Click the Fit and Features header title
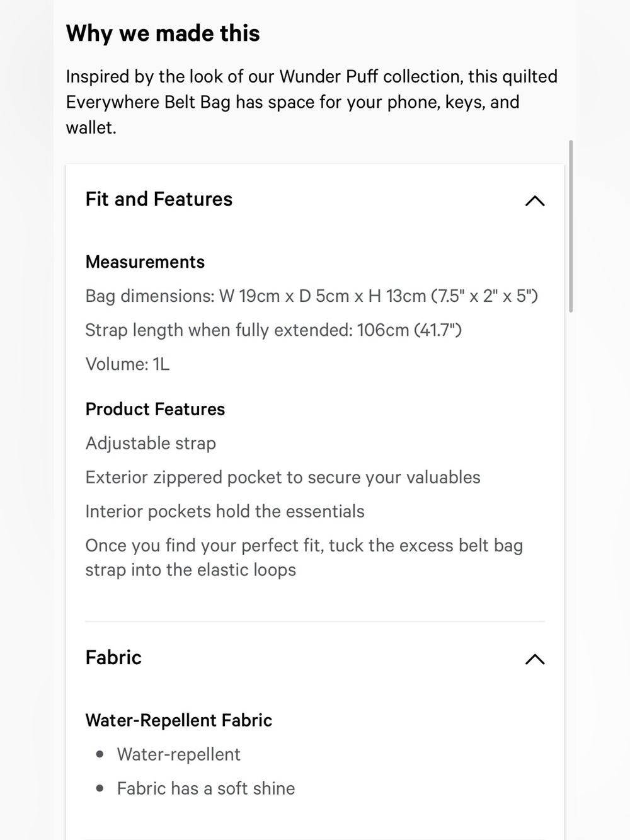The height and width of the screenshot is (840, 630). [x=159, y=199]
